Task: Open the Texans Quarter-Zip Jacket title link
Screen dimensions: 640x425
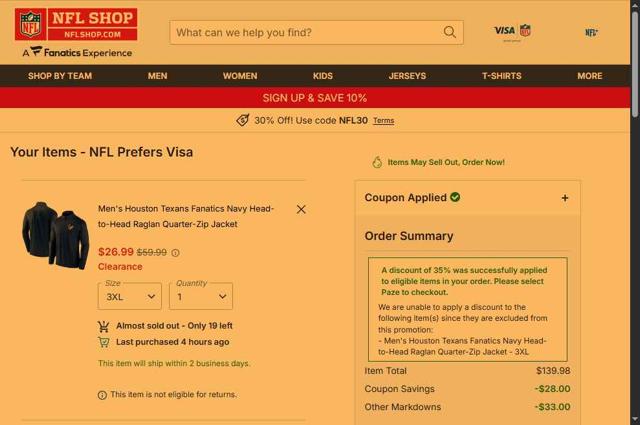Action: click(186, 216)
